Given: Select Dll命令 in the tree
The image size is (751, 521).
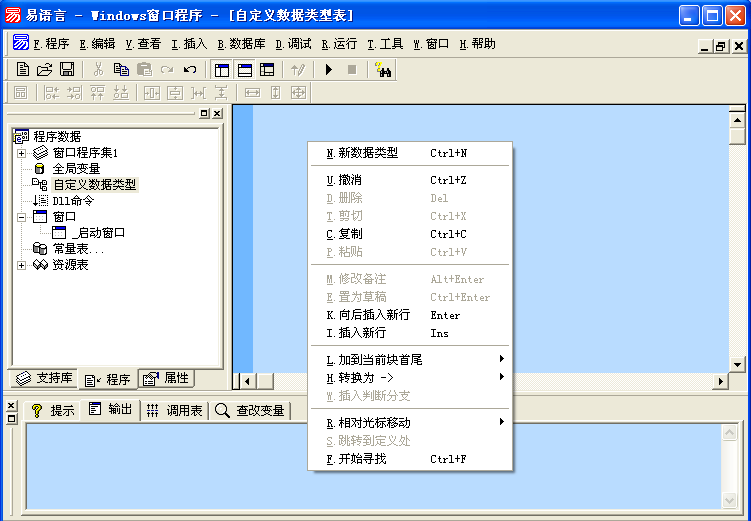Looking at the screenshot, I should (73, 201).
